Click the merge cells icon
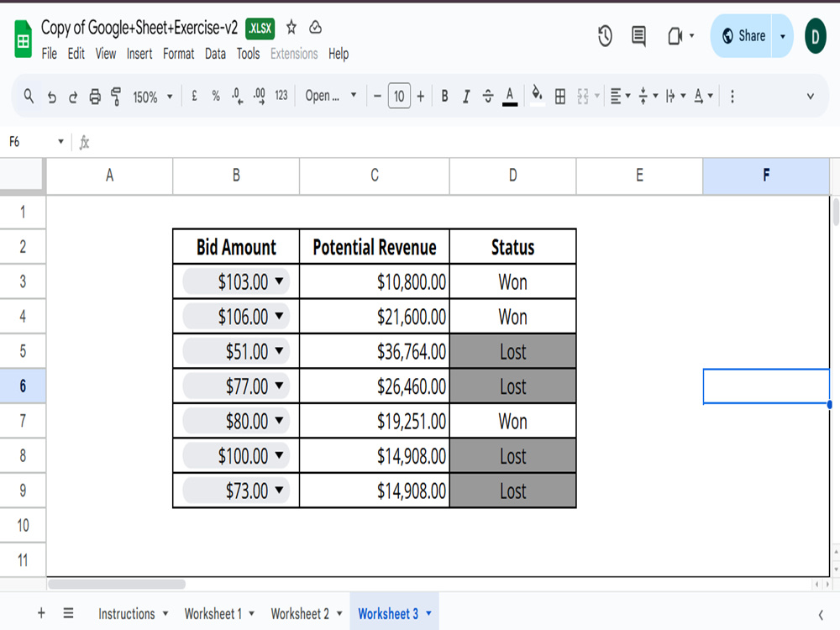 click(583, 97)
